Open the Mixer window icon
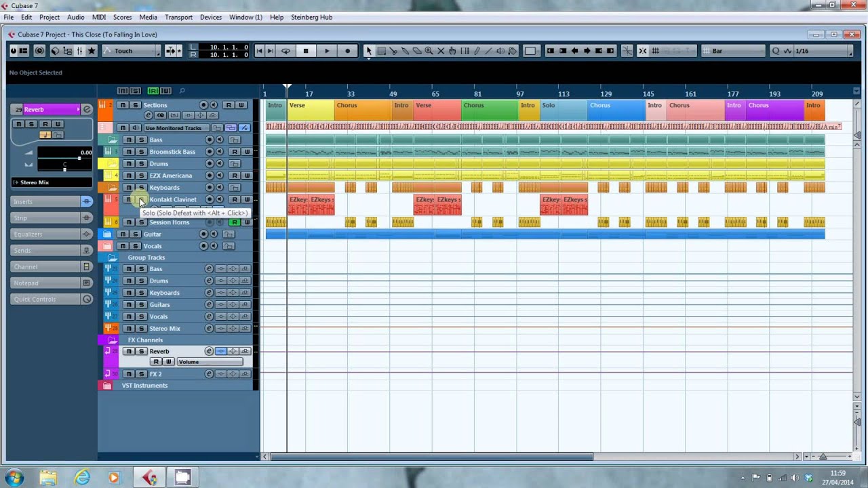Viewport: 868px width, 488px height. coord(79,51)
